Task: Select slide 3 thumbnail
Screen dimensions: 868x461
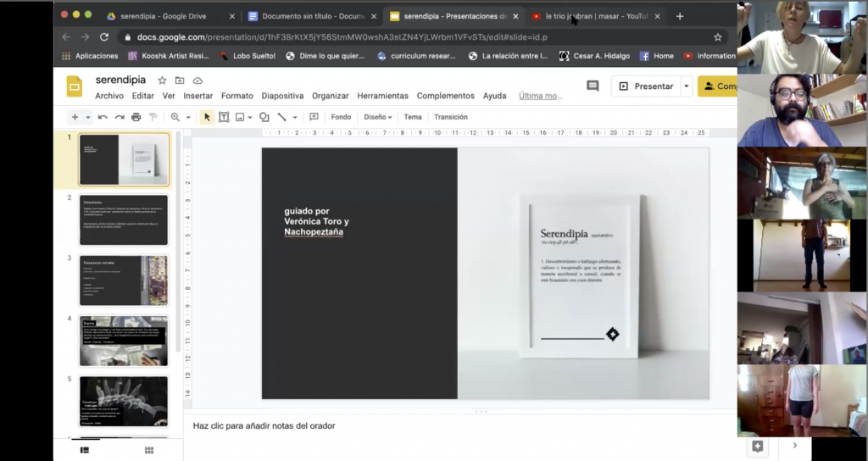Action: pyautogui.click(x=124, y=280)
